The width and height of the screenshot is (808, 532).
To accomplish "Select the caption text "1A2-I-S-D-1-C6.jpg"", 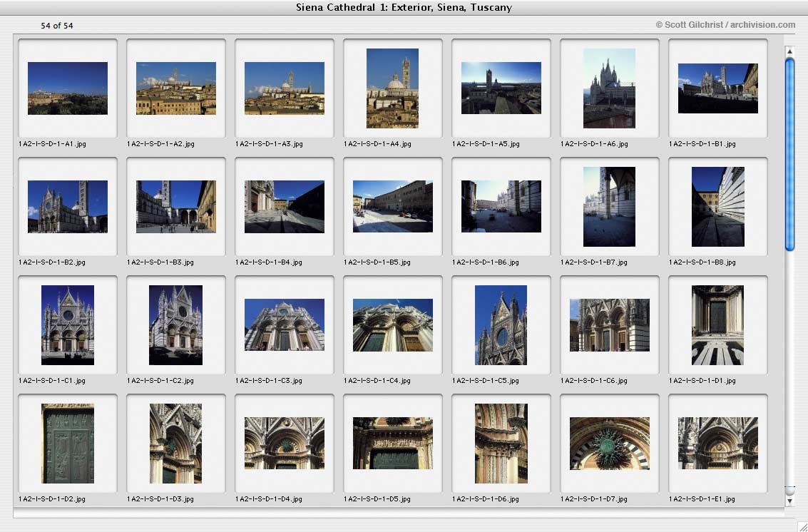I will click(x=594, y=381).
